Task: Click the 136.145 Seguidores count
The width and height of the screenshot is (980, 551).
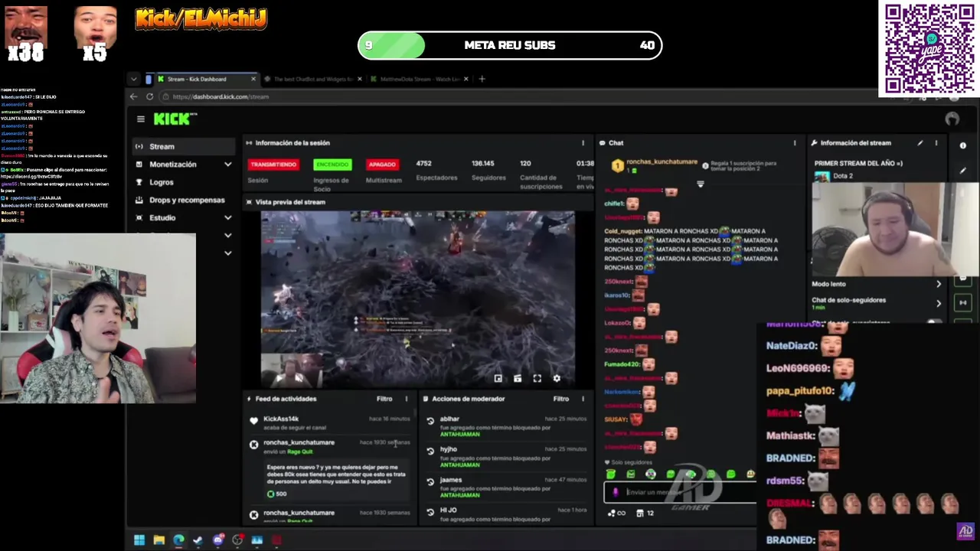Action: [483, 164]
